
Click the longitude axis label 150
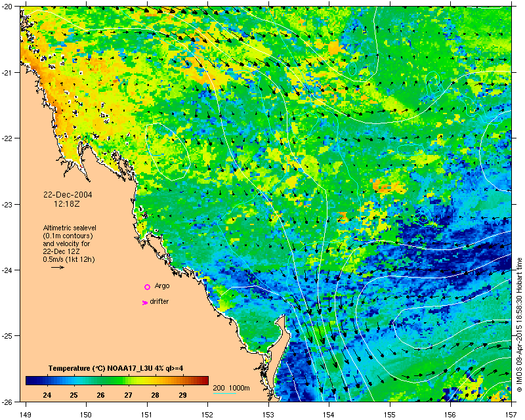tap(86, 415)
